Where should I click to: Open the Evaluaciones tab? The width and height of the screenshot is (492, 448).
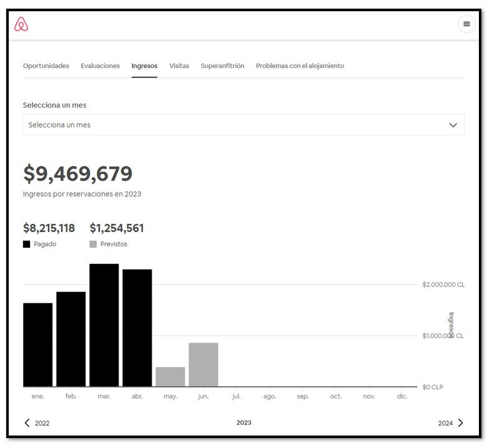[100, 66]
